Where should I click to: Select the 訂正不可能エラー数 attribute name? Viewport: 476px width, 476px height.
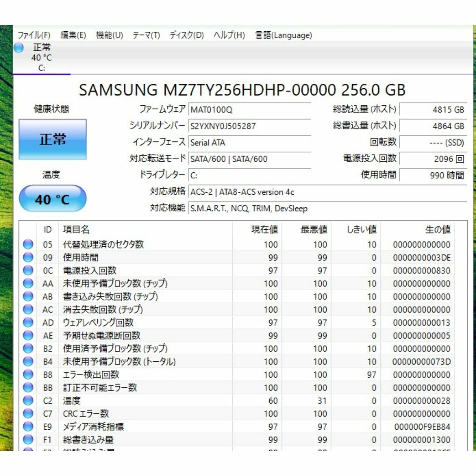click(x=100, y=388)
